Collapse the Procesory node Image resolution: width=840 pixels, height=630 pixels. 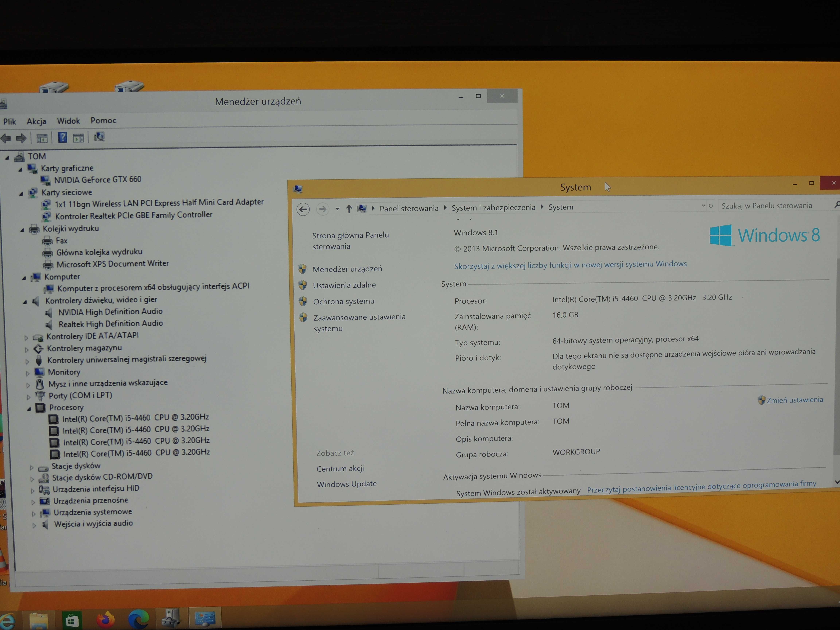29,409
